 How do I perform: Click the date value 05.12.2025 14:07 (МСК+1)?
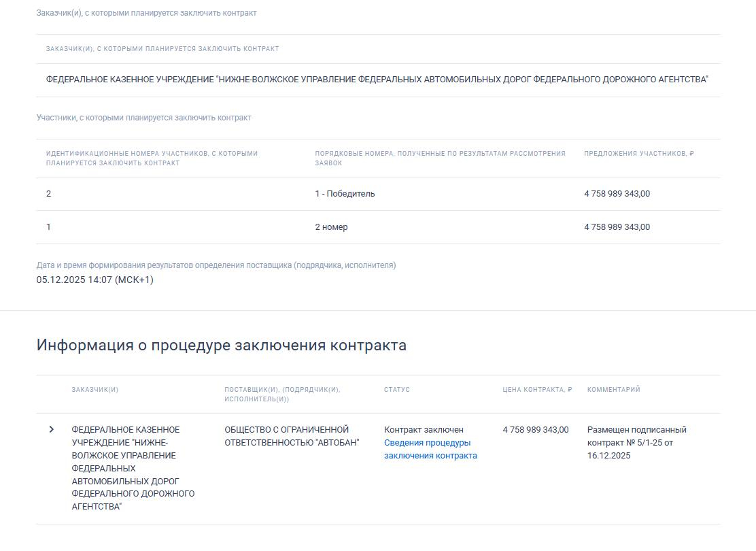(95, 280)
